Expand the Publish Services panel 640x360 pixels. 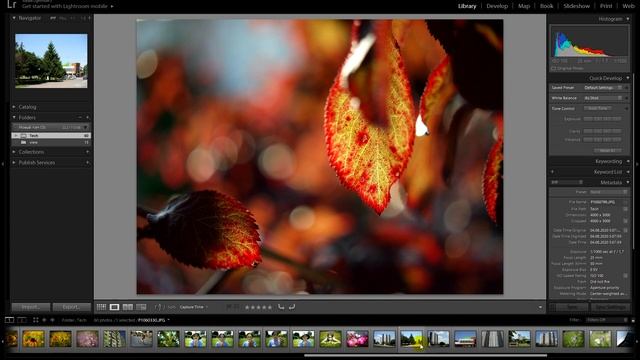point(14,162)
